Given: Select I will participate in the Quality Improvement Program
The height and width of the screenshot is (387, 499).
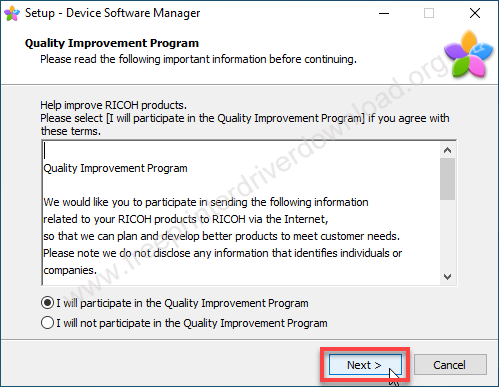Looking at the screenshot, I should pos(175,303).
